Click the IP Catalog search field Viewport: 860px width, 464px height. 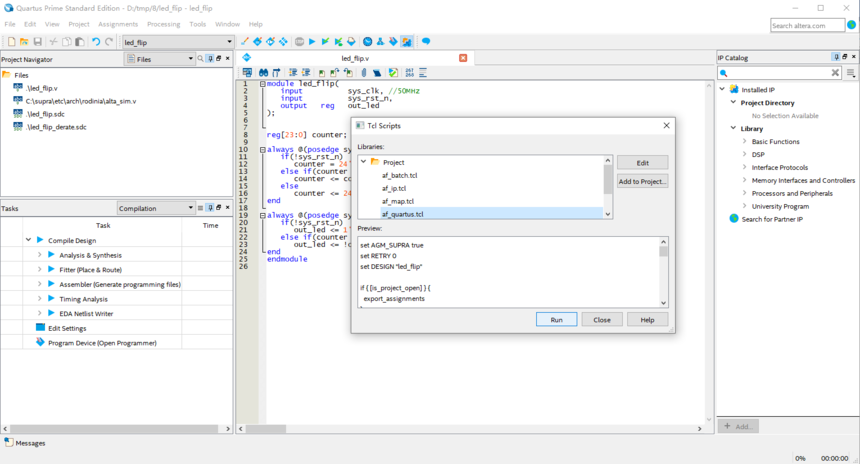coord(779,73)
